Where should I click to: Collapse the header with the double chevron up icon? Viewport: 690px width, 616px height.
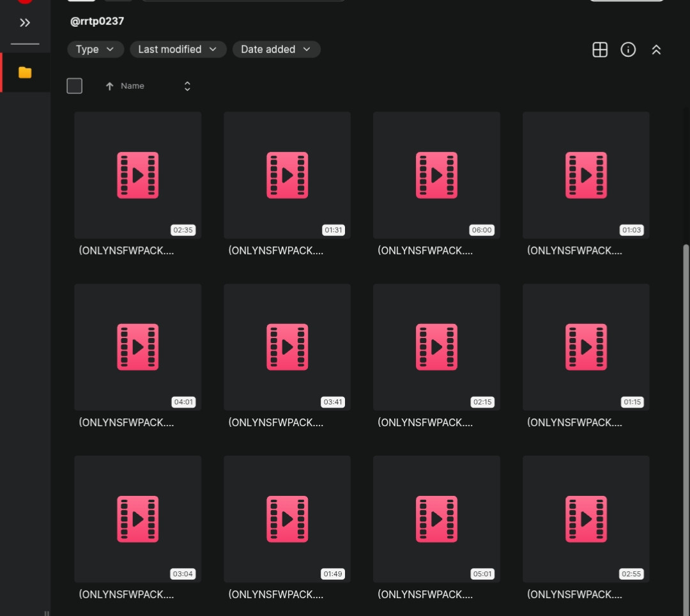click(656, 50)
